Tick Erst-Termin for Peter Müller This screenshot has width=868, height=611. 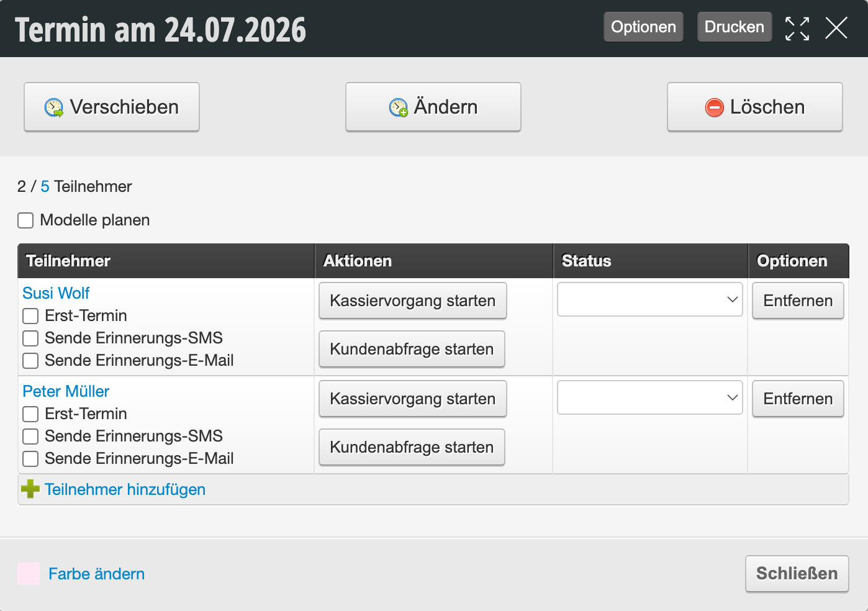point(30,414)
